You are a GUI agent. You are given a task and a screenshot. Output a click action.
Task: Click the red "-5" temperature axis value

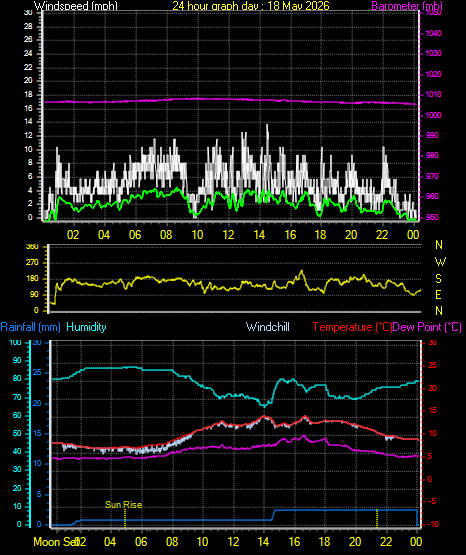(x=432, y=502)
